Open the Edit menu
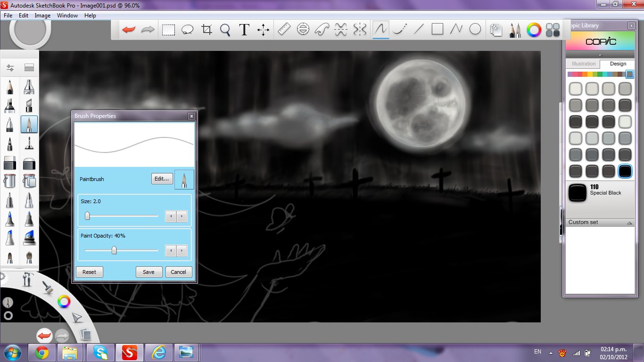Viewport: 644px width, 362px height. [x=24, y=16]
